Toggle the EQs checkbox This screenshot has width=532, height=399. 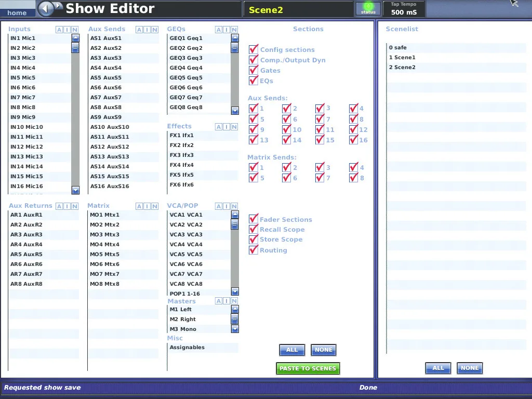[x=253, y=81]
